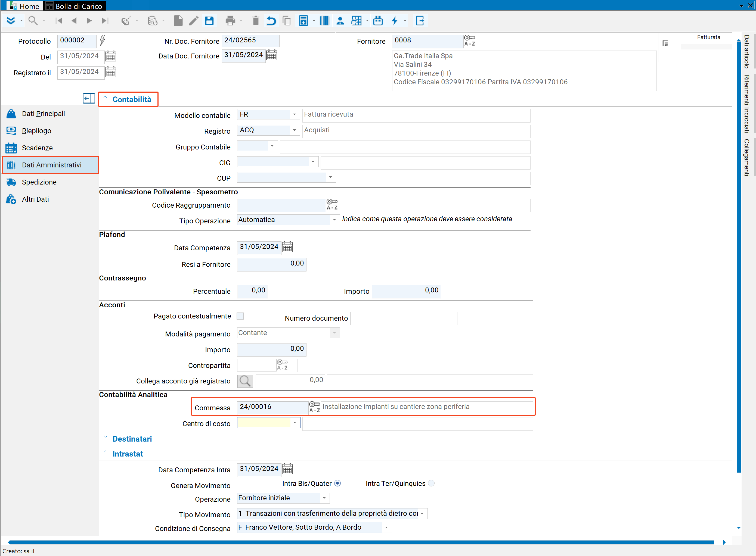Click the double chevron menu icon
756x556 pixels.
click(x=11, y=21)
